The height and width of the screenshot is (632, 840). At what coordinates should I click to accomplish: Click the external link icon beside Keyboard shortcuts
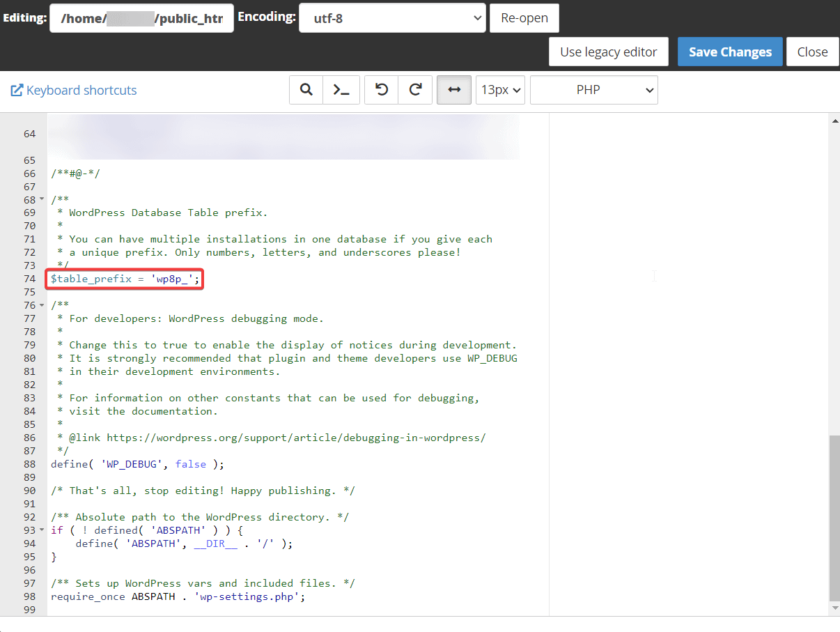click(x=17, y=91)
